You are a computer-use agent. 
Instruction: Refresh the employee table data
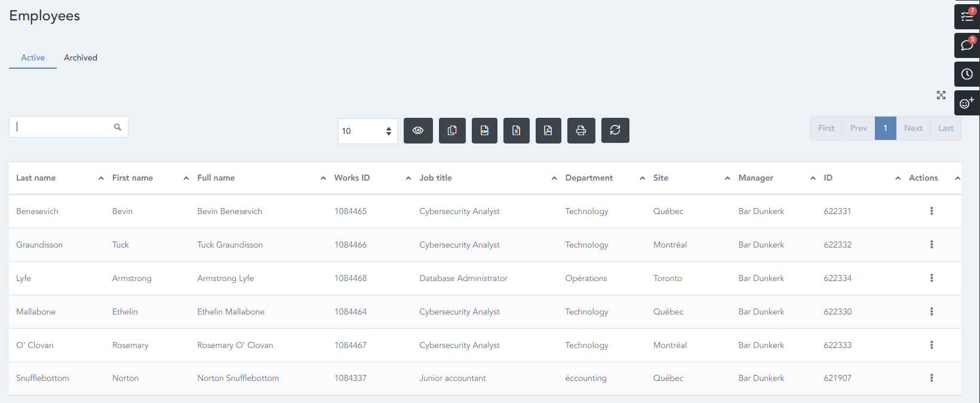coord(615,130)
